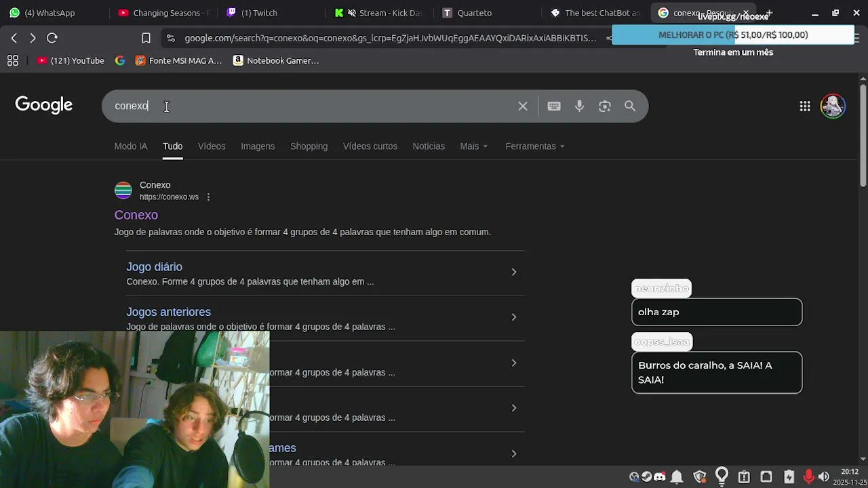This screenshot has height=488, width=868.
Task: Go forward with the browser forward arrow
Action: point(33,38)
